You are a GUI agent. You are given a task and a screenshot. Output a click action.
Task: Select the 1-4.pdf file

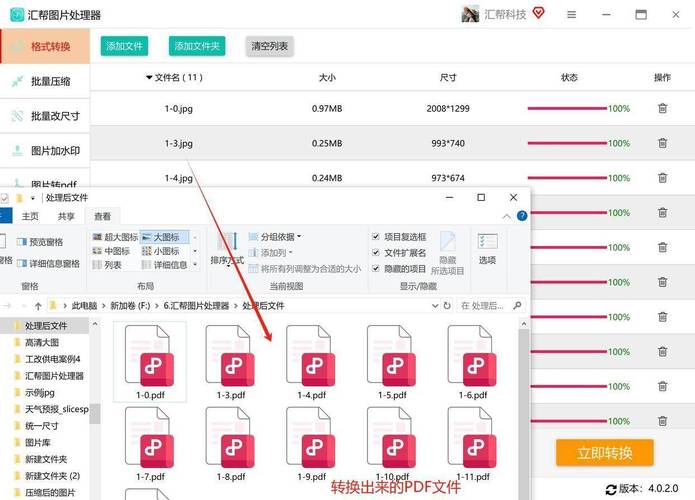(x=312, y=362)
